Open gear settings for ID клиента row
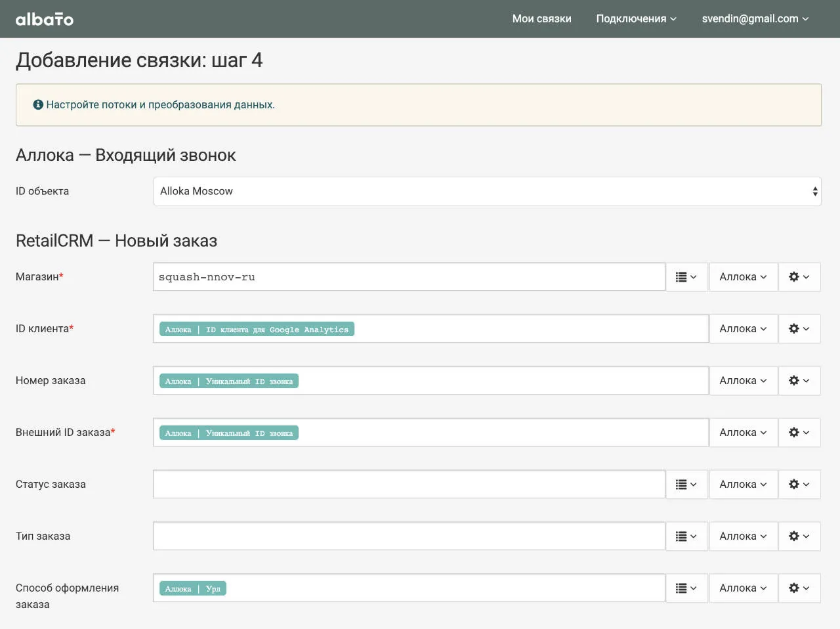 [x=799, y=329]
